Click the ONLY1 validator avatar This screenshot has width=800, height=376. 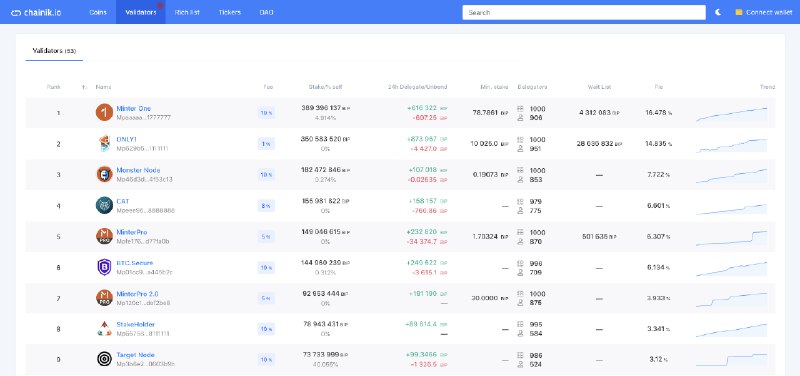(104, 143)
